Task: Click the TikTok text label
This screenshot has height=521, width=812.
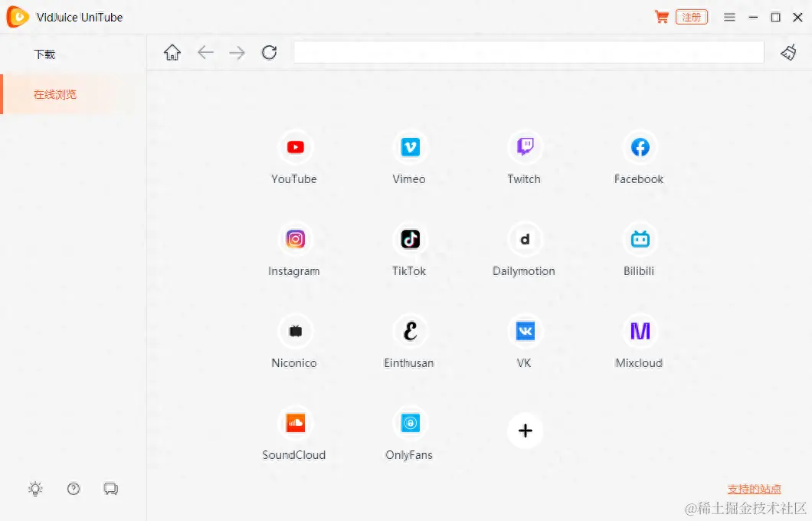Action: point(409,271)
